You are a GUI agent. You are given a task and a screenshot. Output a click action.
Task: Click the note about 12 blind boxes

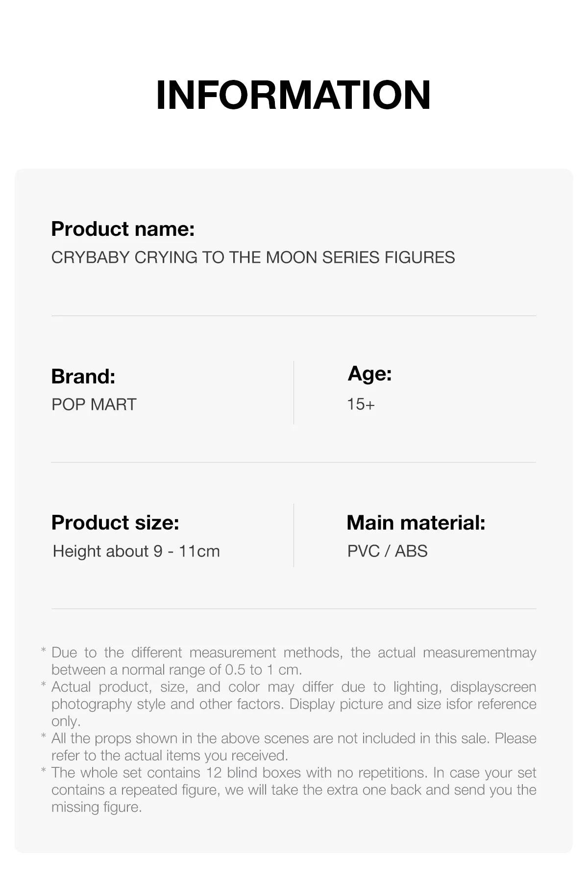point(294,789)
